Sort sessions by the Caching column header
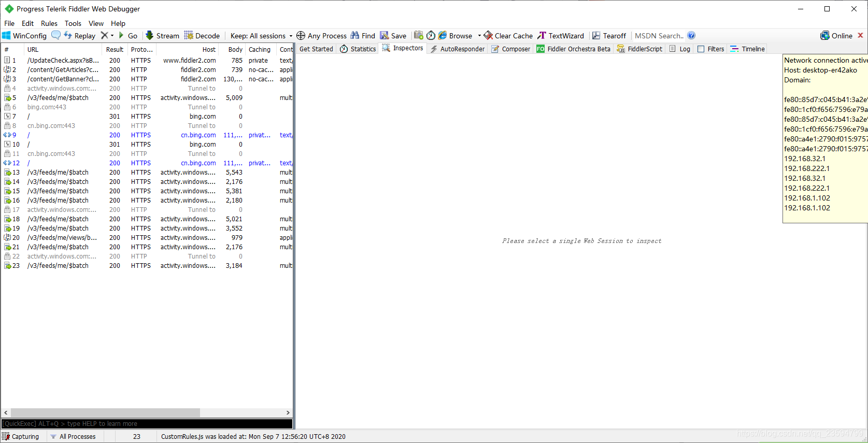The width and height of the screenshot is (868, 443). tap(261, 49)
